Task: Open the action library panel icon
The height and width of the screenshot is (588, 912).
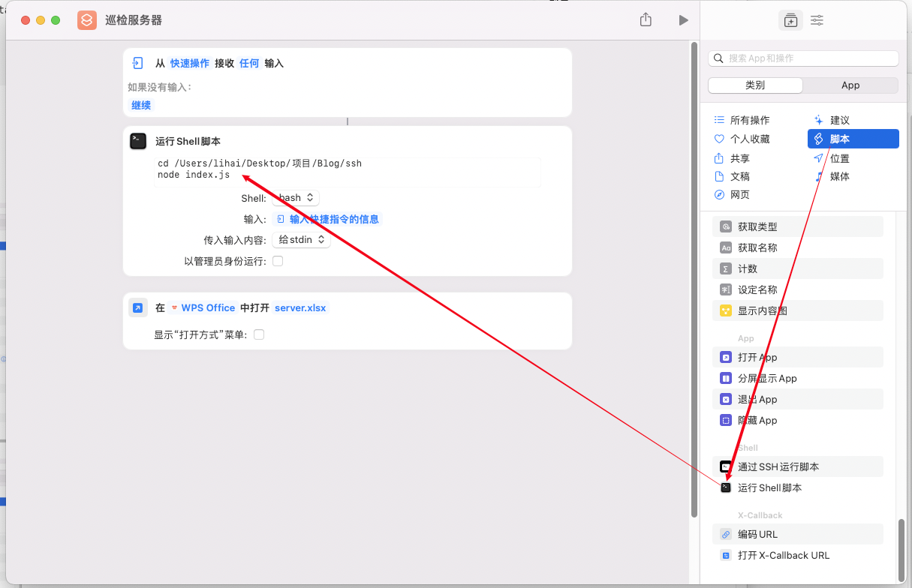Action: click(790, 20)
